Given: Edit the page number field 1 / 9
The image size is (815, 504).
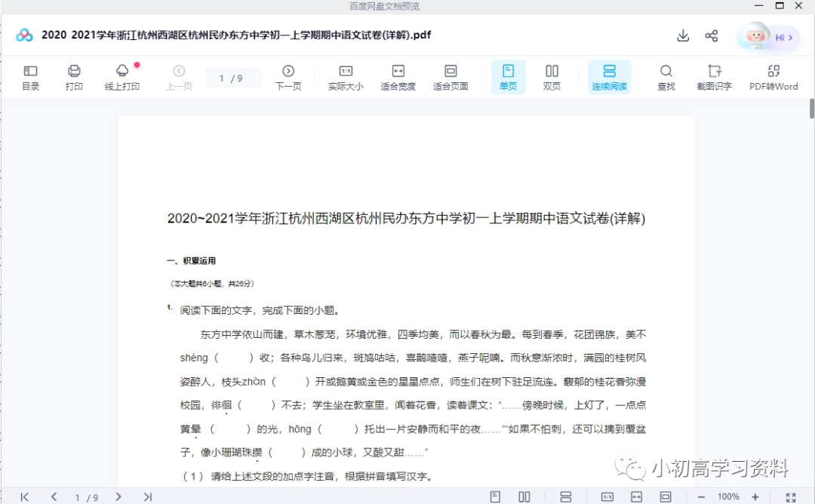Looking at the screenshot, I should 232,78.
